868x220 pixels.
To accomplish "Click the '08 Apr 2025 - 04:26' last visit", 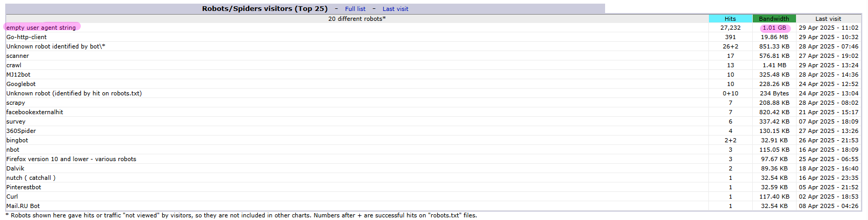I will click(x=828, y=206).
